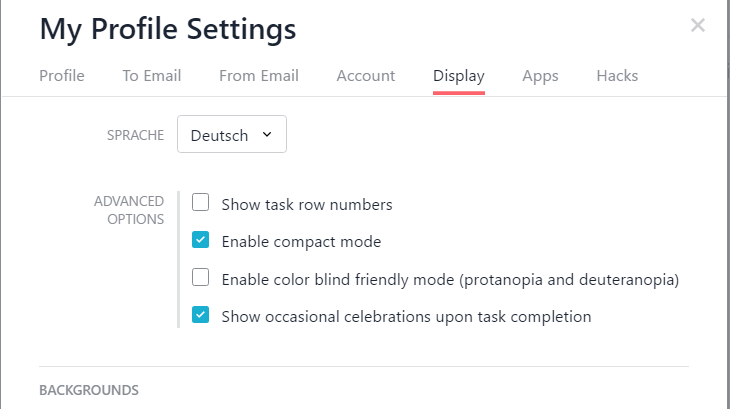Click the 'protanopia and deuteranopia' label text
This screenshot has height=409, width=730.
[x=567, y=280]
